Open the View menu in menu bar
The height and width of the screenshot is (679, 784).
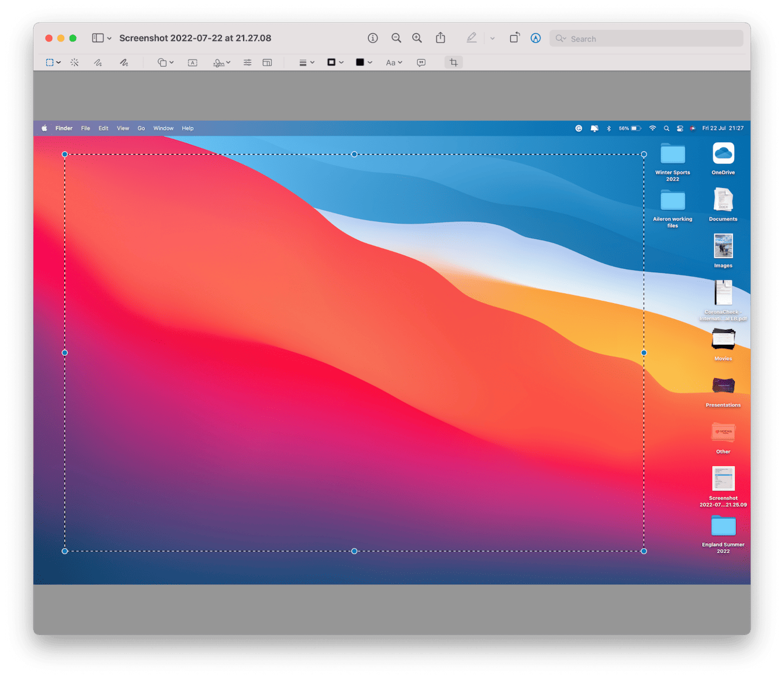(x=123, y=128)
